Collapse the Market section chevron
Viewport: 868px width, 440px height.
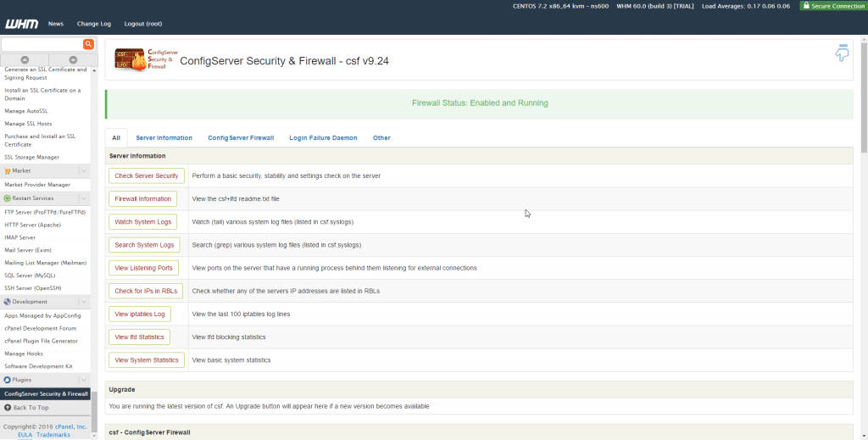(x=83, y=171)
